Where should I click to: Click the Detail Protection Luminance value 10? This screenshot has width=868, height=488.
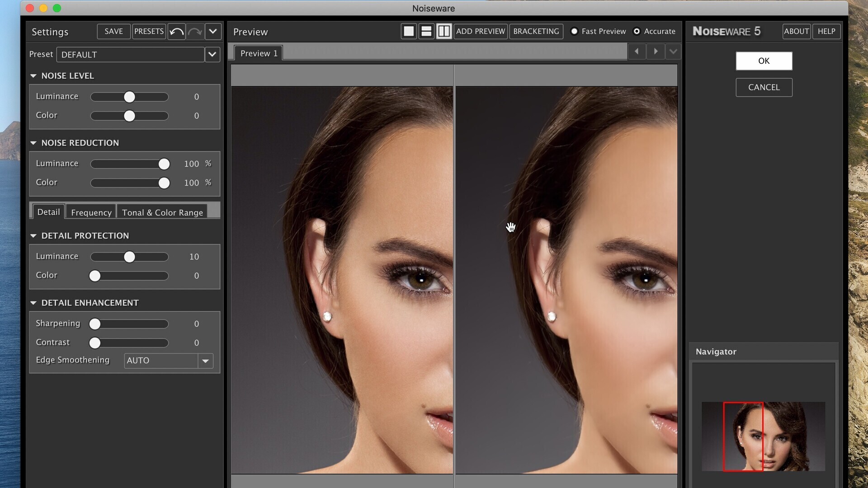click(194, 257)
